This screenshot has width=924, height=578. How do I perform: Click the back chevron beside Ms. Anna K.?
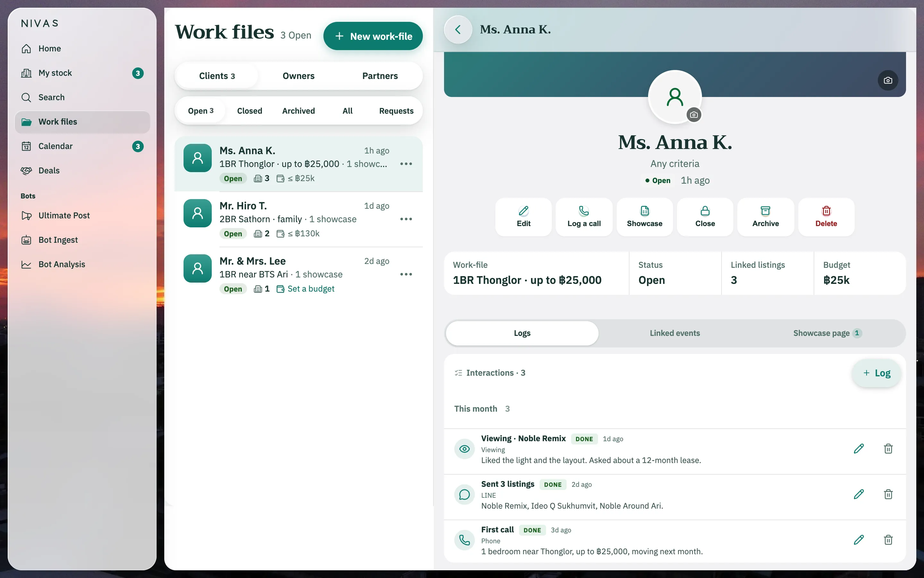[x=458, y=30]
